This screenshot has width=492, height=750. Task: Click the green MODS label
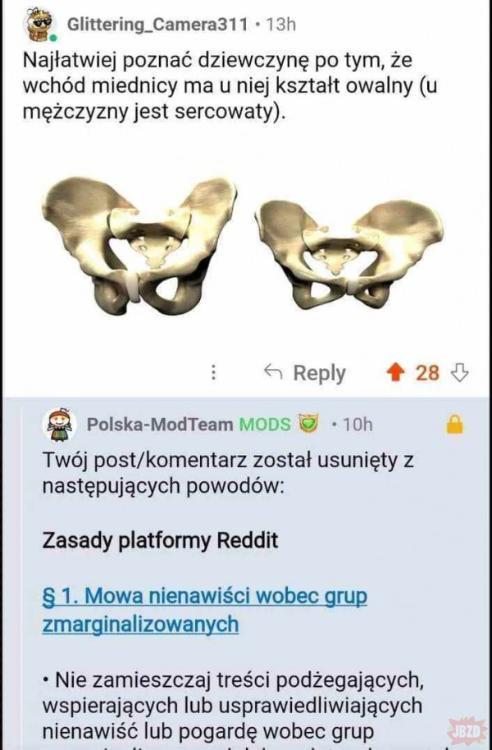pos(264,424)
